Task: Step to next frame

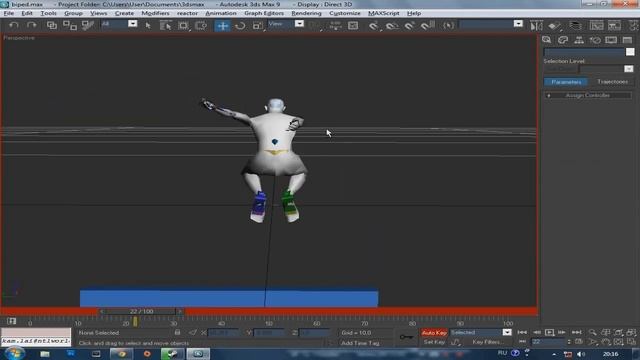Action: coord(562,332)
